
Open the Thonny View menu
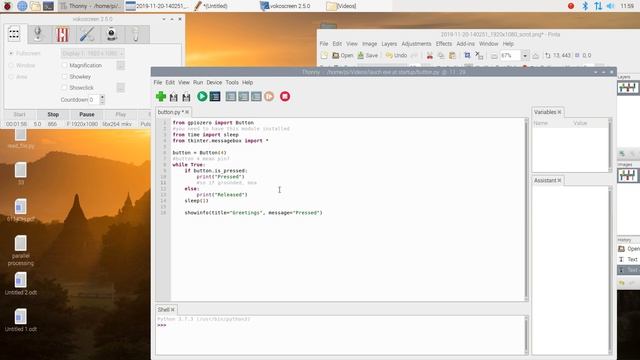point(184,82)
